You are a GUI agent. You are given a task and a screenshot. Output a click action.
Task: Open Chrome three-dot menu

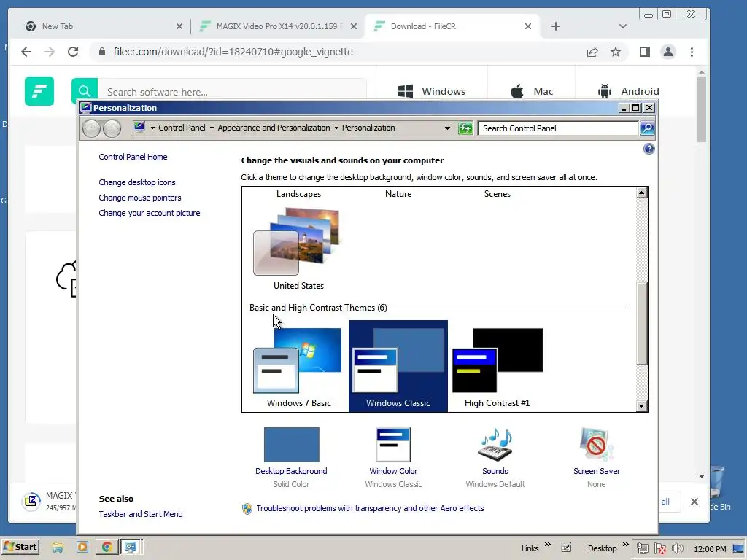pos(692,52)
